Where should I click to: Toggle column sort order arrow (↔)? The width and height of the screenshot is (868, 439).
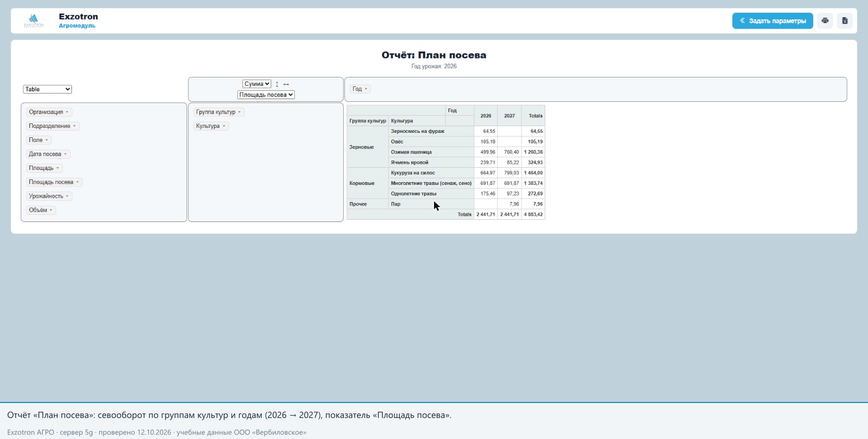[286, 84]
